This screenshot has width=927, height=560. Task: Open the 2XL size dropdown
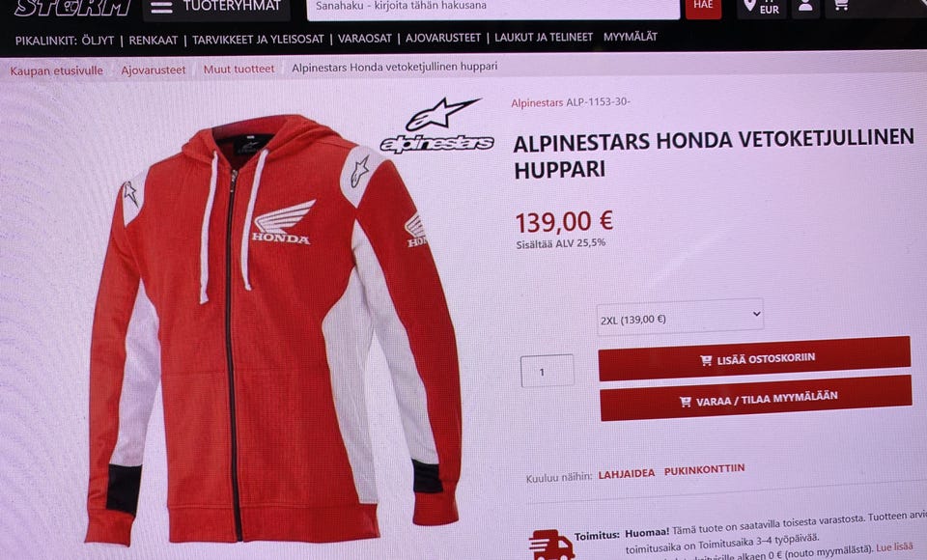[x=680, y=318]
